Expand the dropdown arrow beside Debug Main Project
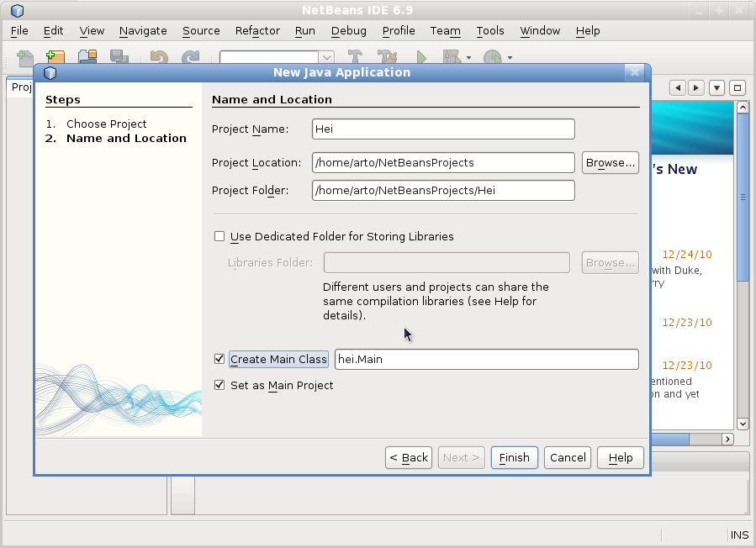Image resolution: width=756 pixels, height=548 pixels. point(468,58)
